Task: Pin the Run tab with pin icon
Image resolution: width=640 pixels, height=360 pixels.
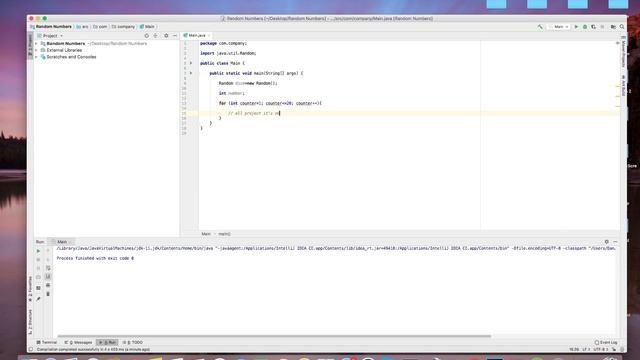Action: click(38, 299)
